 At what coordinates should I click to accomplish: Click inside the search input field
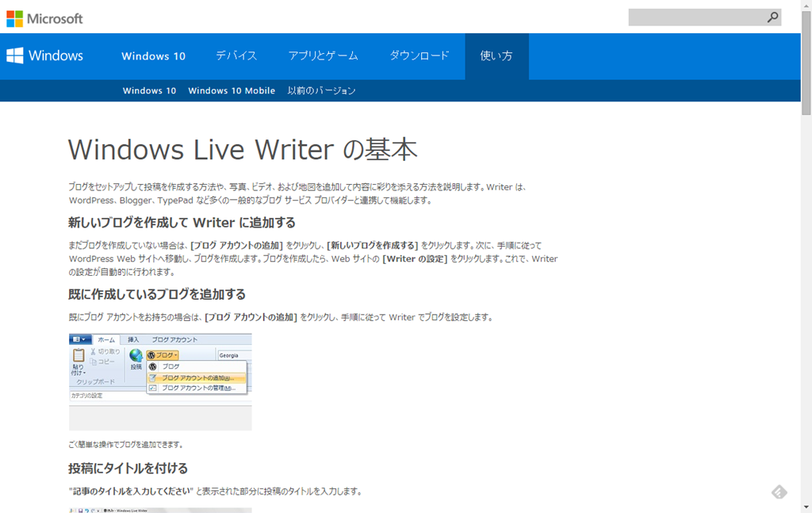694,17
